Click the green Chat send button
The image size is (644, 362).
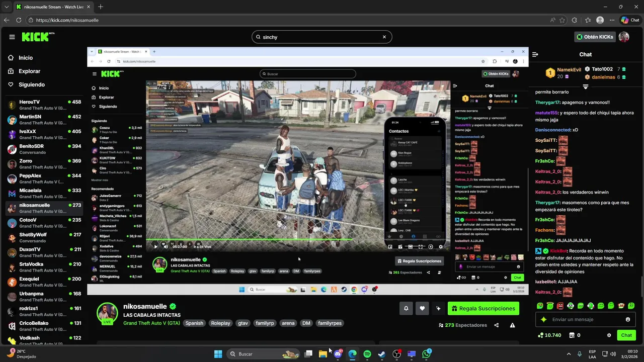626,335
